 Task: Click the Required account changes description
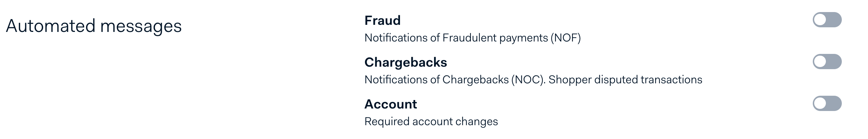pyautogui.click(x=431, y=122)
